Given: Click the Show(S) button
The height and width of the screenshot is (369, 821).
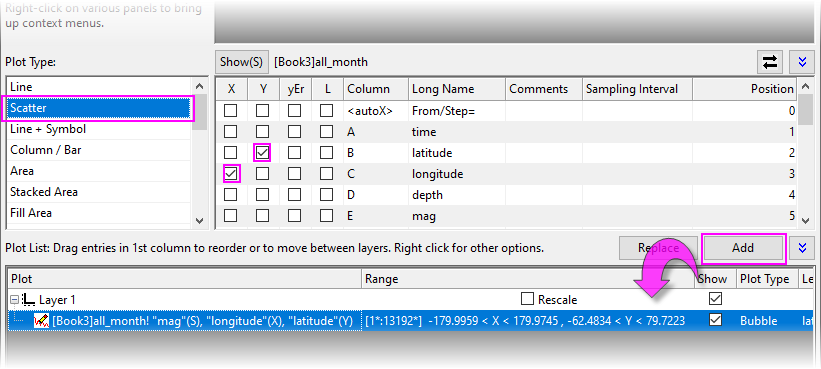Looking at the screenshot, I should coord(241,62).
